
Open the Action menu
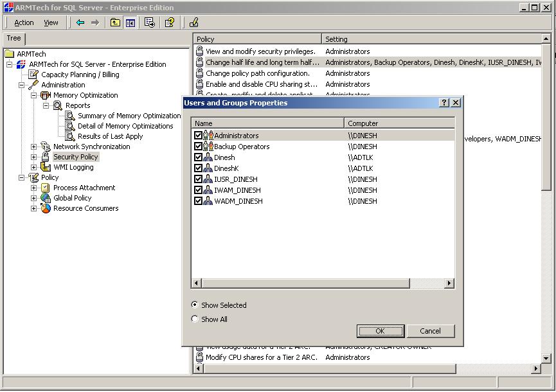[x=24, y=22]
